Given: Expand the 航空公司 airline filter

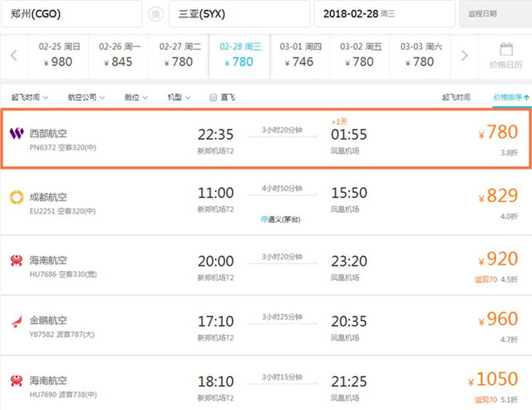Looking at the screenshot, I should tap(86, 97).
